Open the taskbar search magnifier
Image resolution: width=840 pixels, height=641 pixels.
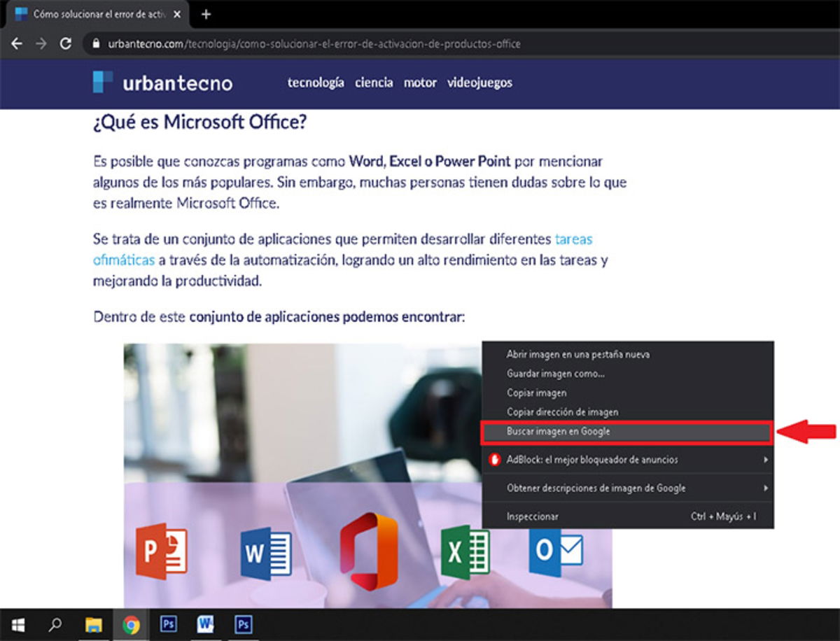55,624
